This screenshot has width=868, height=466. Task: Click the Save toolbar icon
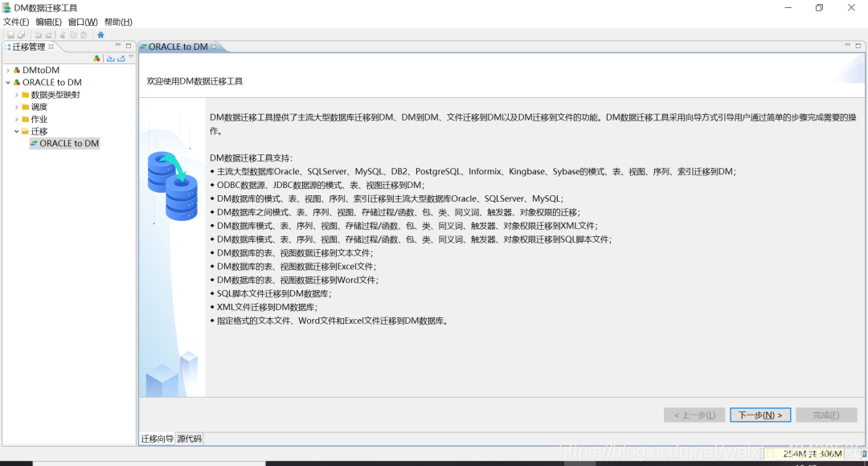[10, 35]
